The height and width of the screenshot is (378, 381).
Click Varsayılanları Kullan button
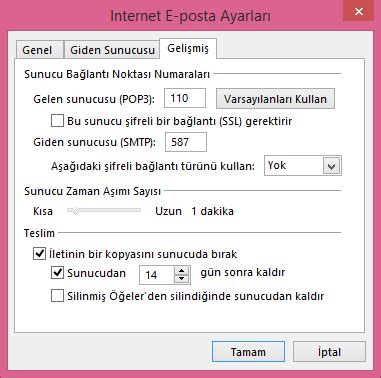coord(275,99)
